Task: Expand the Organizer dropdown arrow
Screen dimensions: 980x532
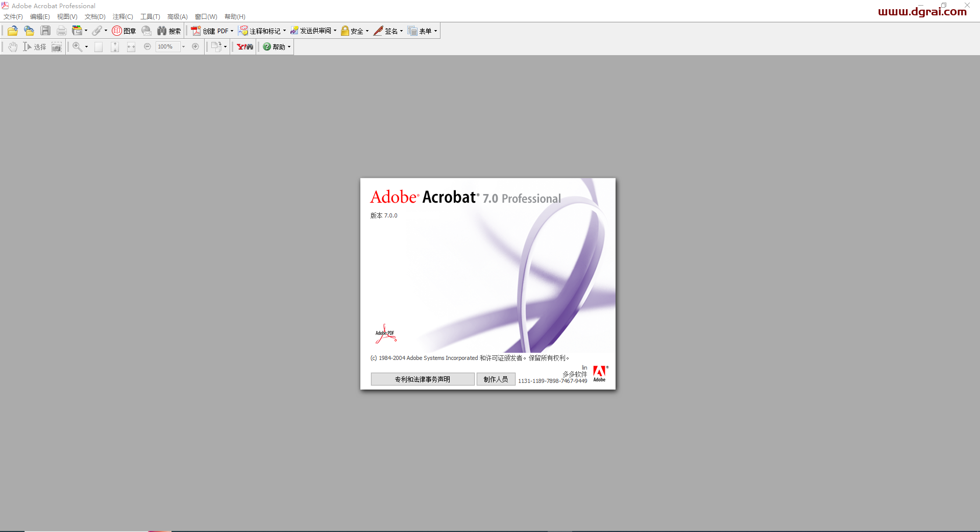Action: 86,31
